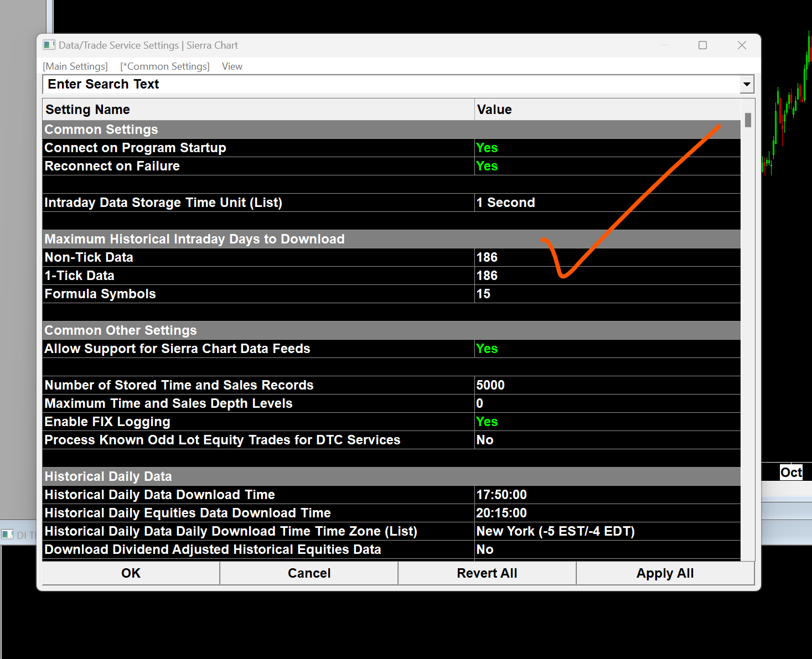This screenshot has height=659, width=812.
Task: Click the Cancel button
Action: coord(309,573)
